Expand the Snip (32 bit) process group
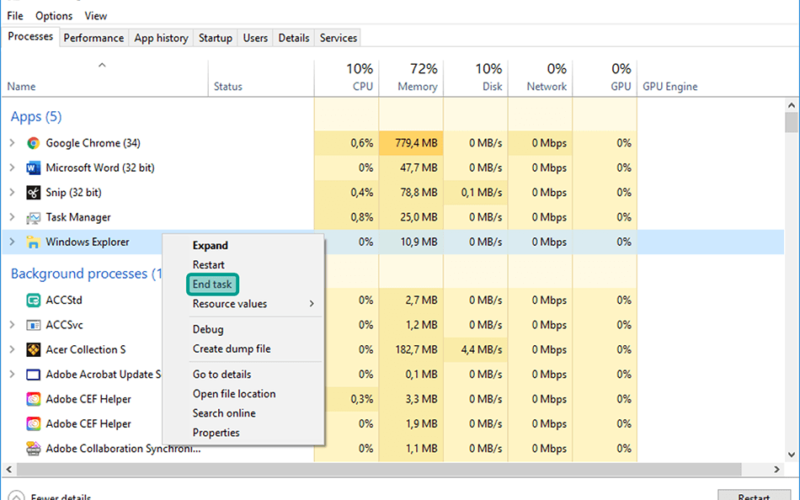This screenshot has width=800, height=500. (x=12, y=192)
